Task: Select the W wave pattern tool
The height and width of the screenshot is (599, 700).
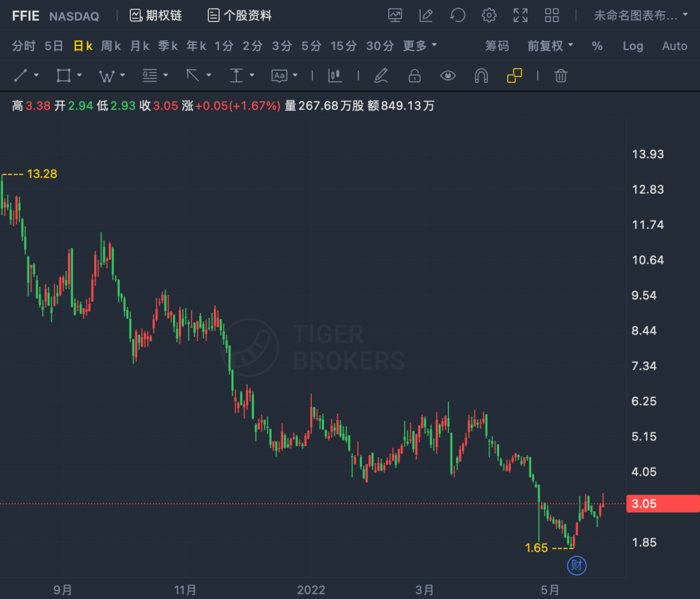Action: tap(107, 76)
